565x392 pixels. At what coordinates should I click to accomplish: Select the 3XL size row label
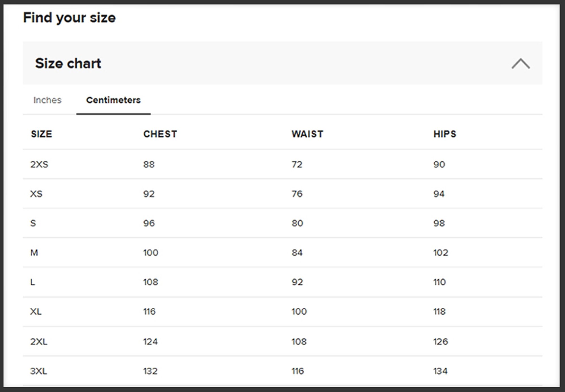(39, 371)
